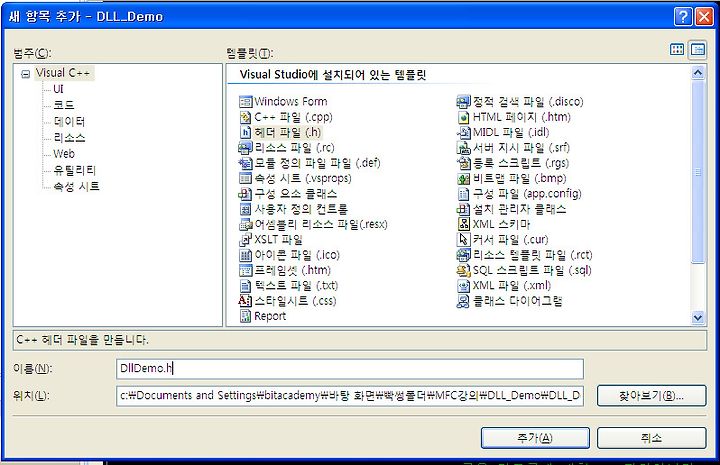
Task: Select the 서버 지시 파일 (.srf) icon
Action: point(464,148)
